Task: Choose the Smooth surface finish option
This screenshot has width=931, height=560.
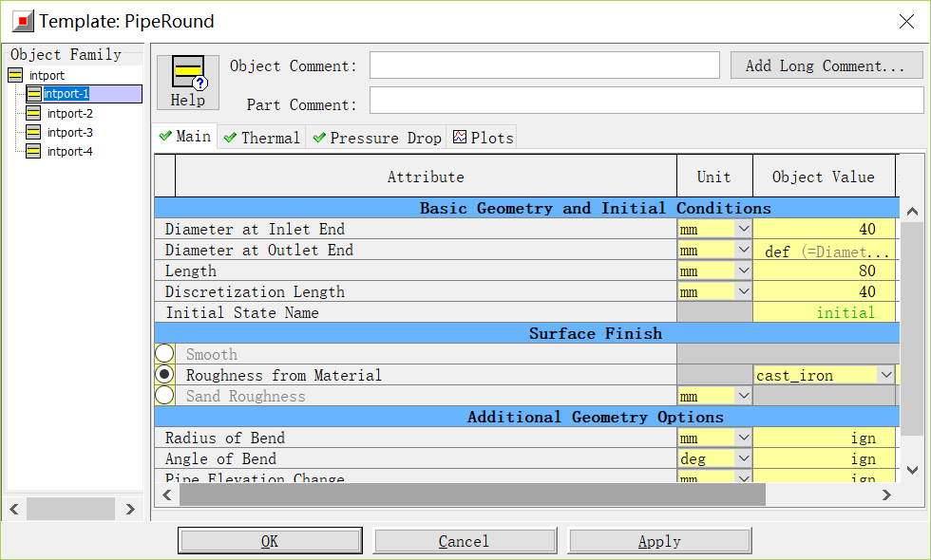Action: [164, 353]
